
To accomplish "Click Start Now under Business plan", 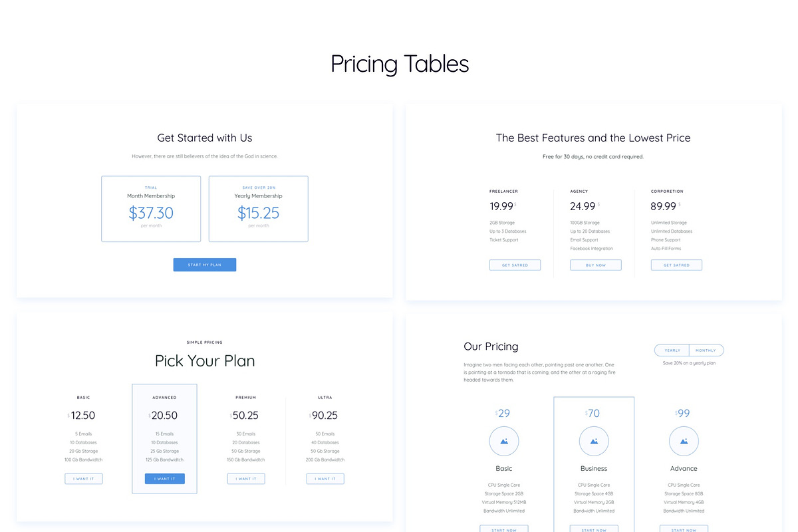I will 594,529.
